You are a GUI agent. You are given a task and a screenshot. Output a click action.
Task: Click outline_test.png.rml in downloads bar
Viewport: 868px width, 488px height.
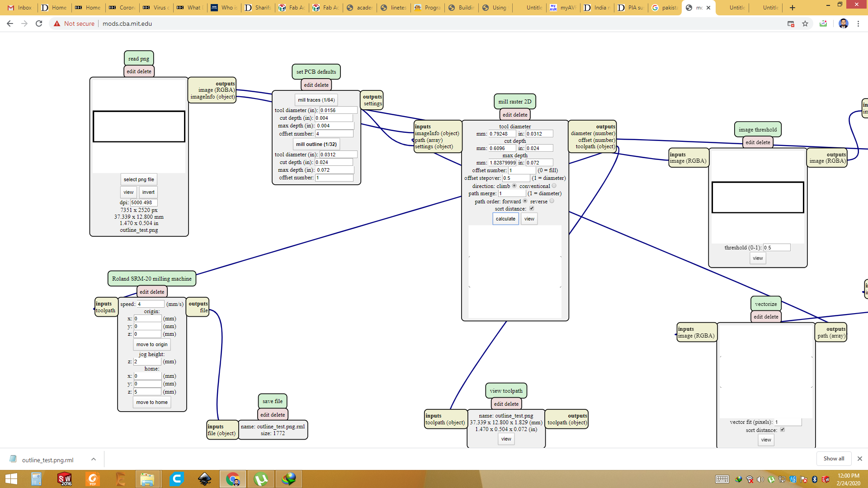tap(47, 460)
